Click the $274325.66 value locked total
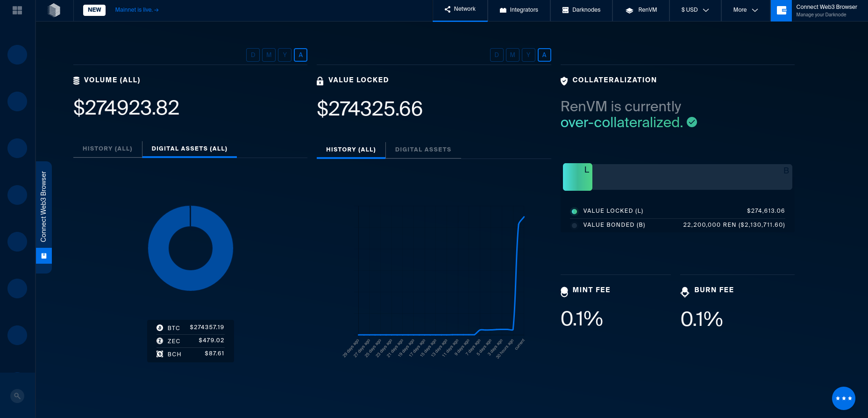 370,109
